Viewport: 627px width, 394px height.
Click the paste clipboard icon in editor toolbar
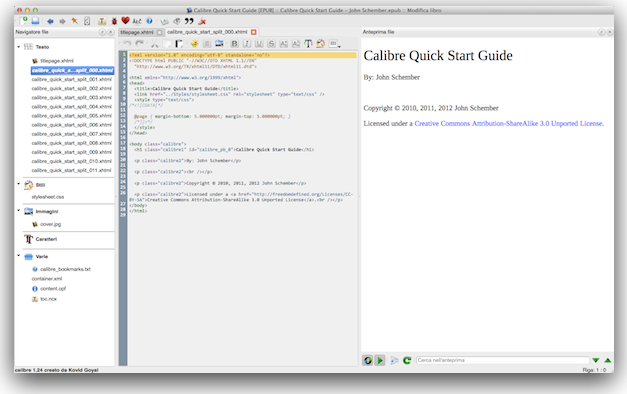tap(179, 44)
